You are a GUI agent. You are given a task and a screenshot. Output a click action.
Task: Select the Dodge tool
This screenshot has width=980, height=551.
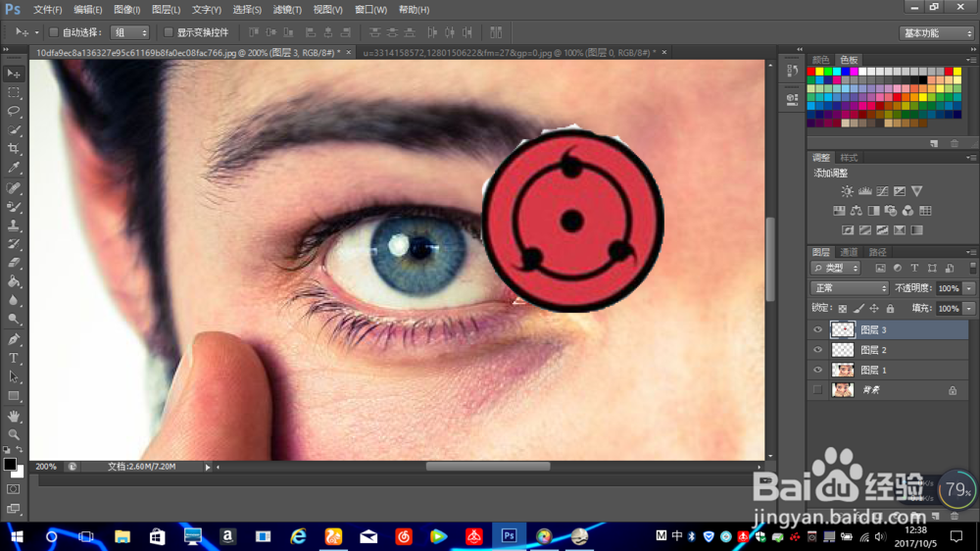[14, 319]
